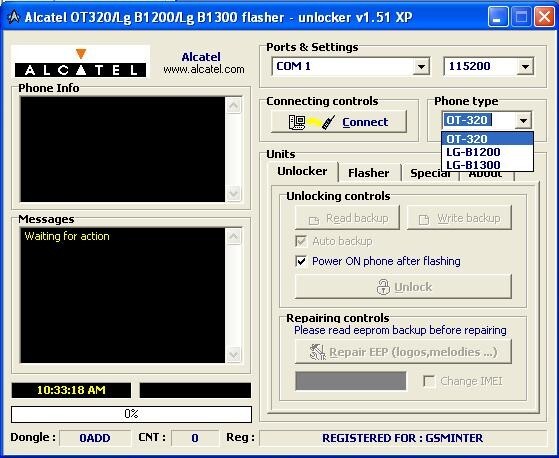Switch to the Flasher tab
559x458 pixels.
pos(369,173)
